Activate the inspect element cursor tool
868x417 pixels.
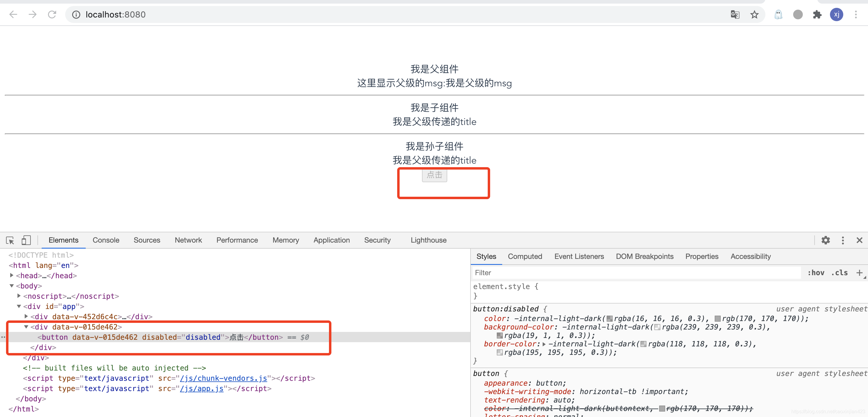click(9, 240)
